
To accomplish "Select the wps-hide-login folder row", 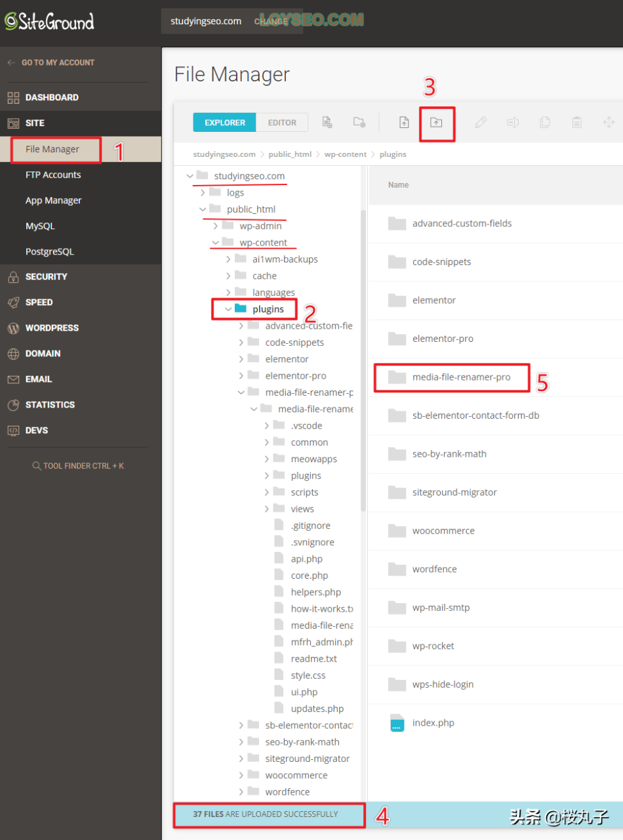I will tap(495, 684).
